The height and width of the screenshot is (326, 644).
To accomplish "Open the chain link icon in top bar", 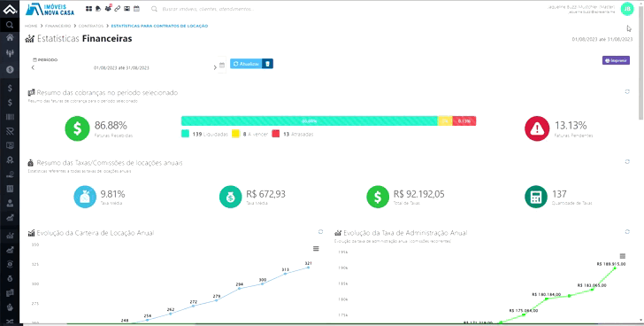I will click(118, 8).
